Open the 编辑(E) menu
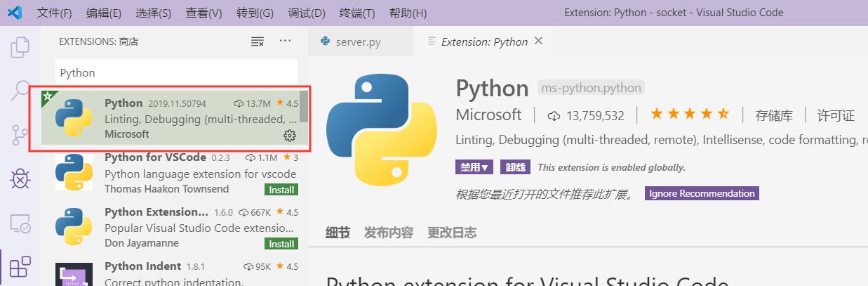This screenshot has width=868, height=286. [104, 13]
